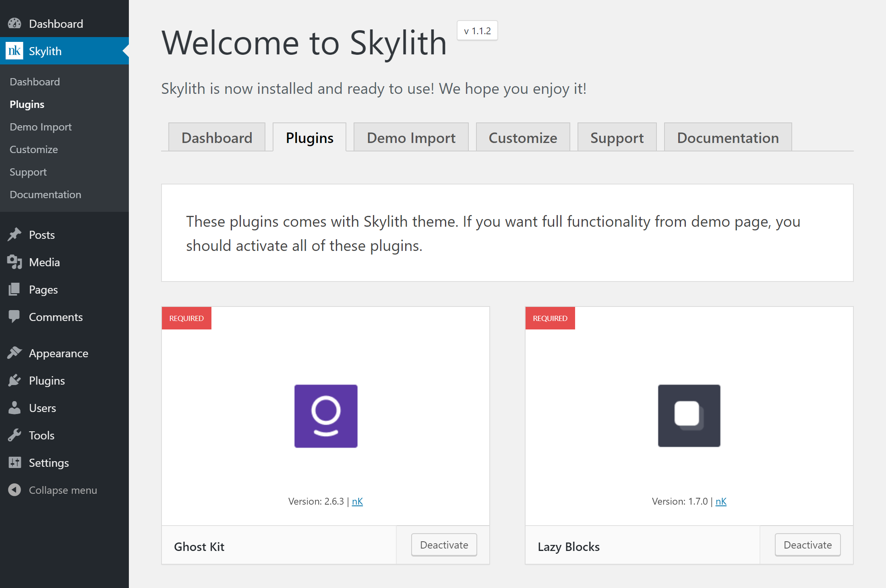
Task: Switch to the Support tab
Action: [617, 137]
